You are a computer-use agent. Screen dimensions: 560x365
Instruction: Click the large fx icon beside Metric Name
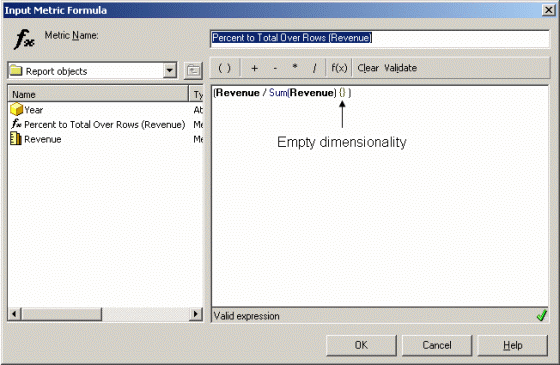click(24, 39)
